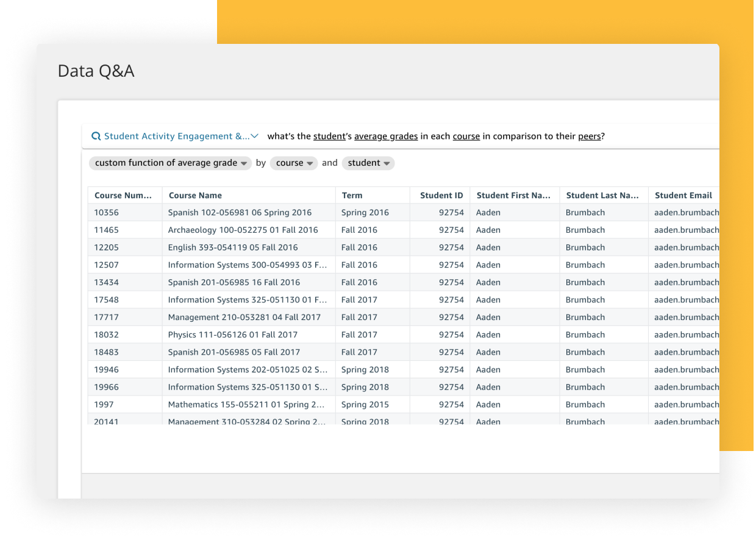Click the underlined 'average grades' term
756x540 pixels.
pyautogui.click(x=385, y=137)
